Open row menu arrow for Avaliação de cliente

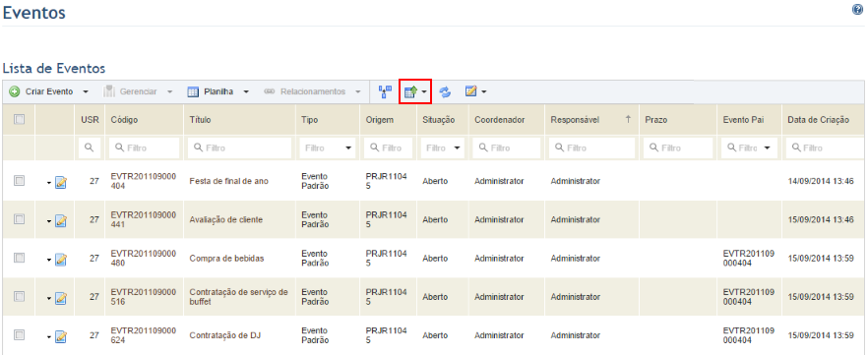tap(49, 221)
